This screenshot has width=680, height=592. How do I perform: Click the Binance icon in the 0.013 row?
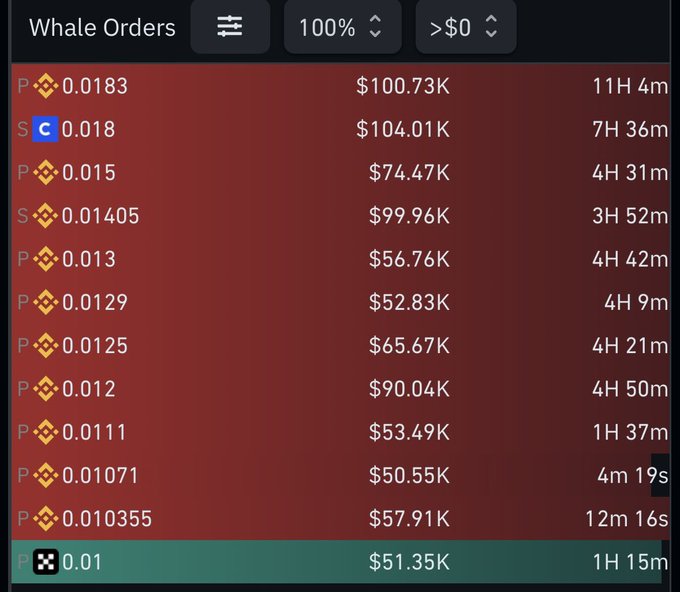46,259
